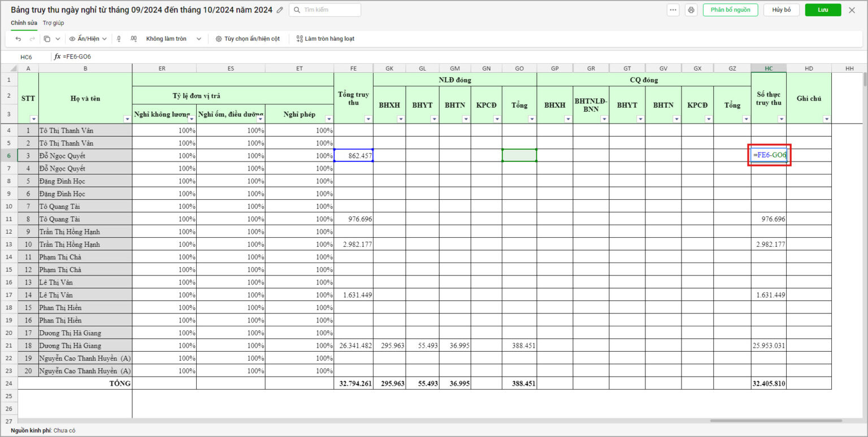Click the redo arrow icon

(x=31, y=39)
